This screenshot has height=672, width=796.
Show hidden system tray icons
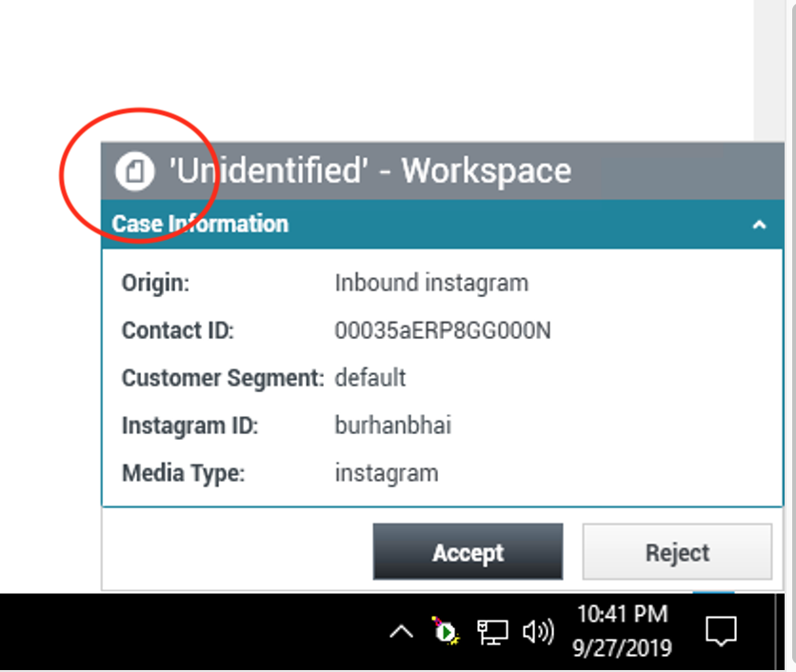click(401, 632)
